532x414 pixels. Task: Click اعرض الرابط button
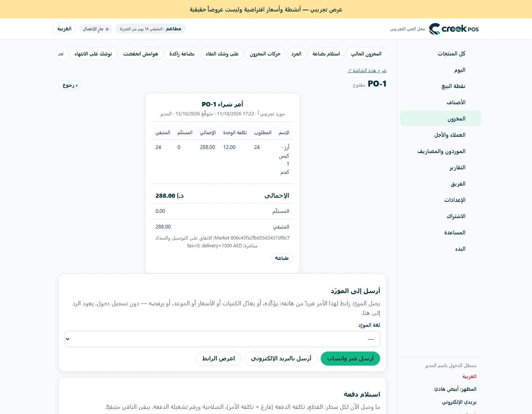(218, 359)
